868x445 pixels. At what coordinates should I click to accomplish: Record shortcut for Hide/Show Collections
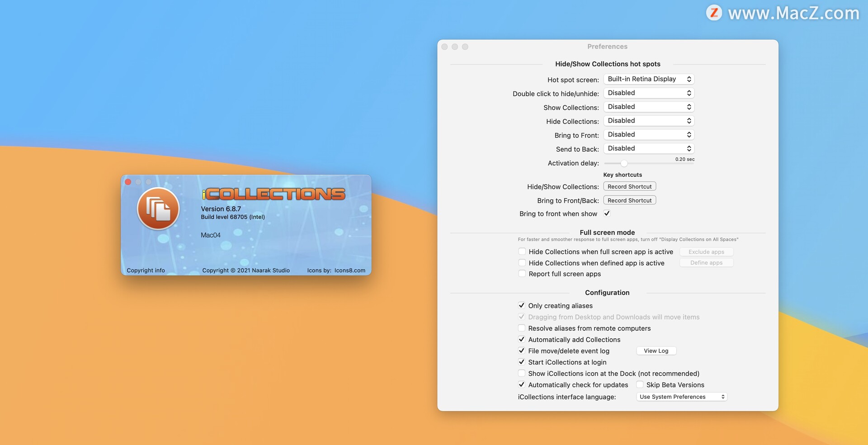pos(629,187)
